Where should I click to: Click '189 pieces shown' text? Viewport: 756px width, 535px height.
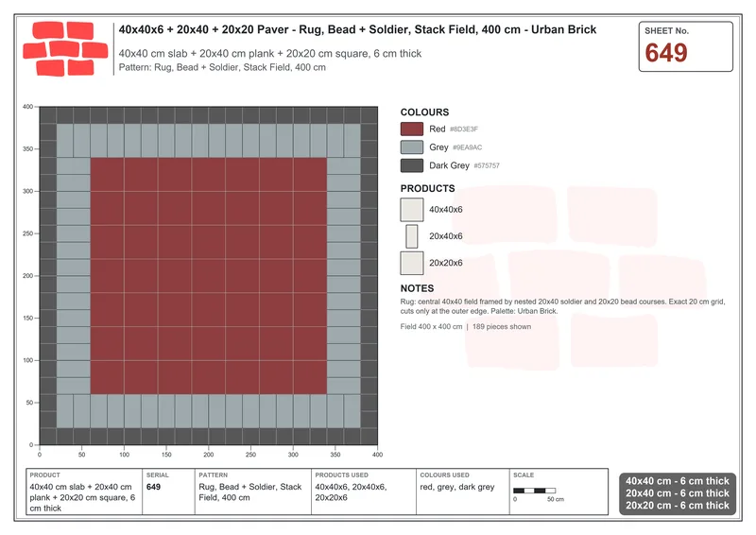(502, 327)
